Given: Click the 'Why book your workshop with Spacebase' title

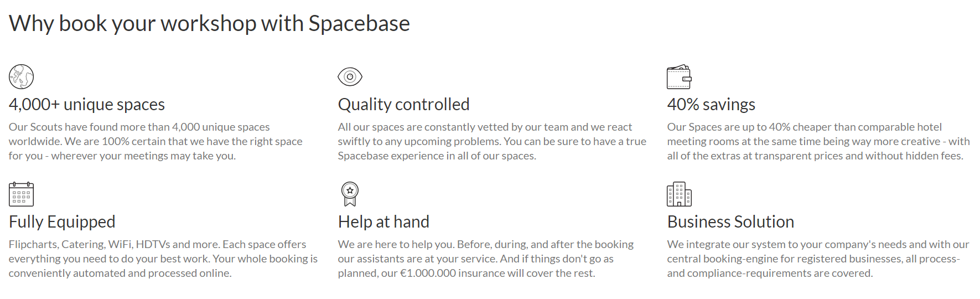Looking at the screenshot, I should tap(209, 23).
